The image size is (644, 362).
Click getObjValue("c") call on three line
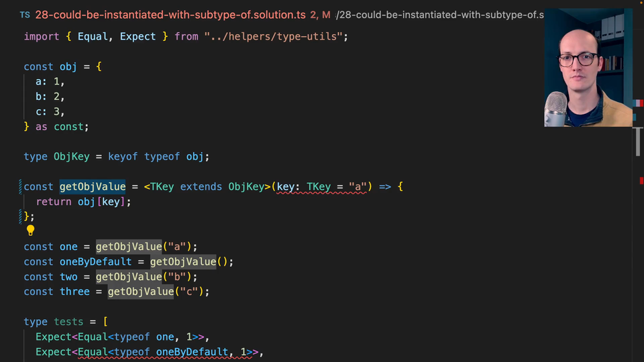(158, 292)
